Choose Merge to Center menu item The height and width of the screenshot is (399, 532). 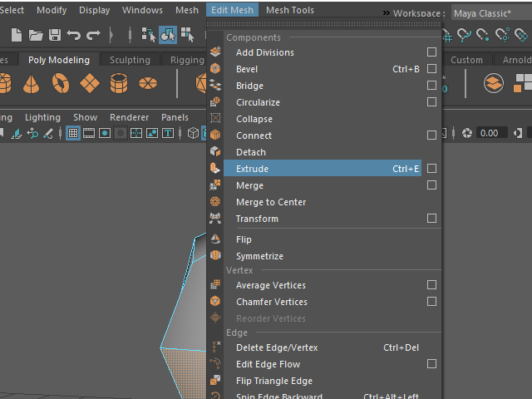click(271, 202)
